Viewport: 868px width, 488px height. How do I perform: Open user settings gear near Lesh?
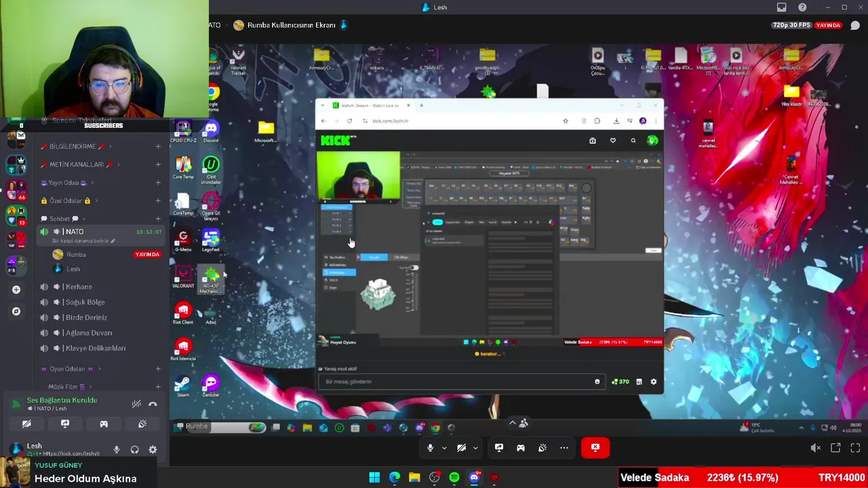pos(153,449)
